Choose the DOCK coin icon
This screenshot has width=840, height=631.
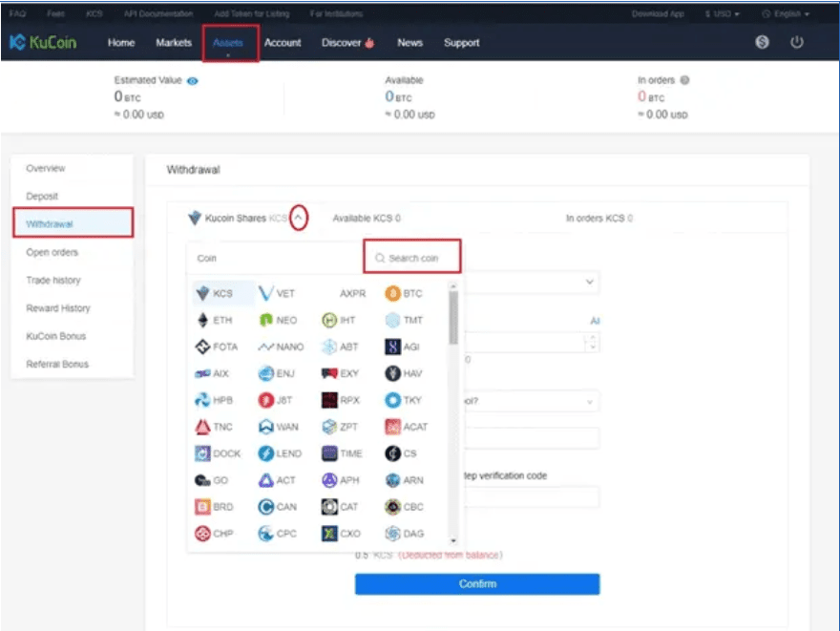[x=202, y=453]
